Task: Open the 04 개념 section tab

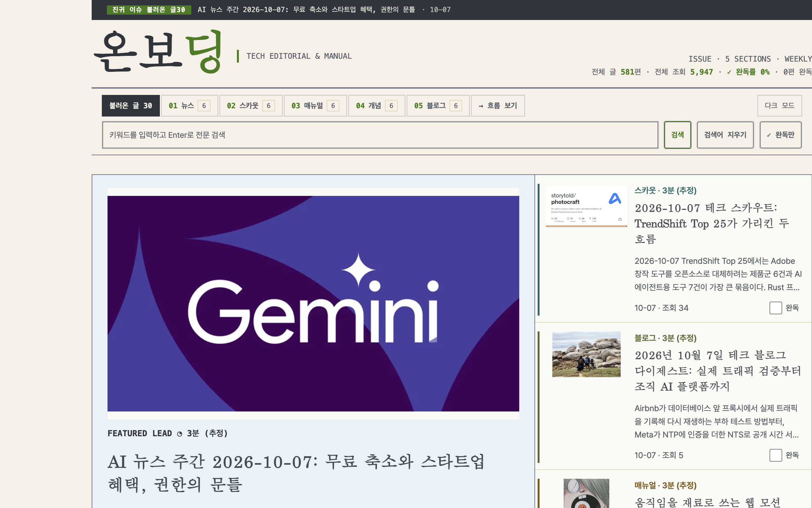Action: (377, 105)
